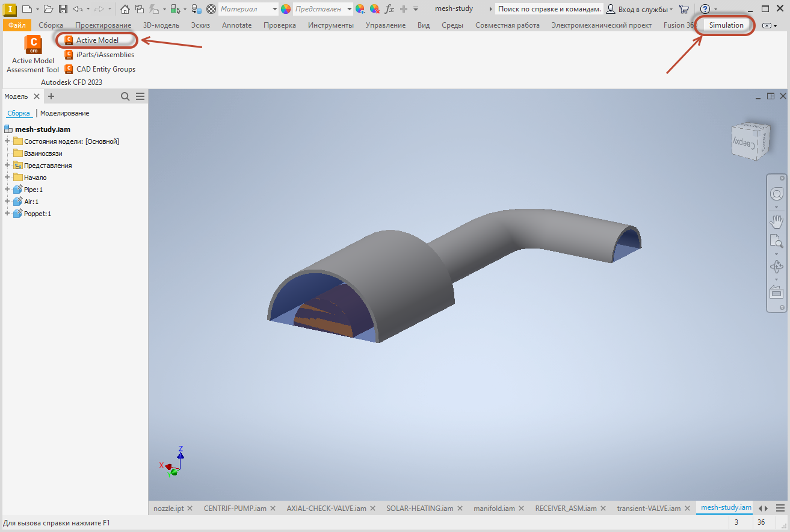Viewport: 790px width, 532px height.
Task: Open the Help question mark button
Action: pos(705,9)
